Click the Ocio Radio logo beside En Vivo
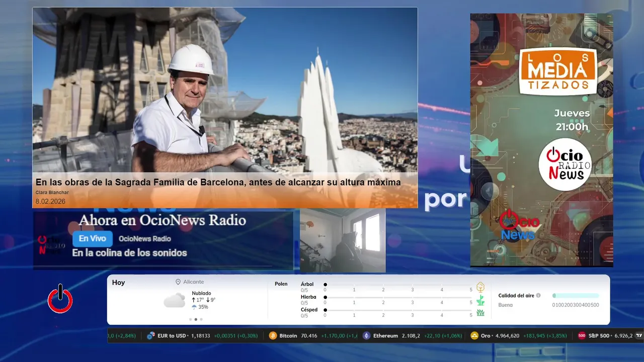 click(52, 245)
